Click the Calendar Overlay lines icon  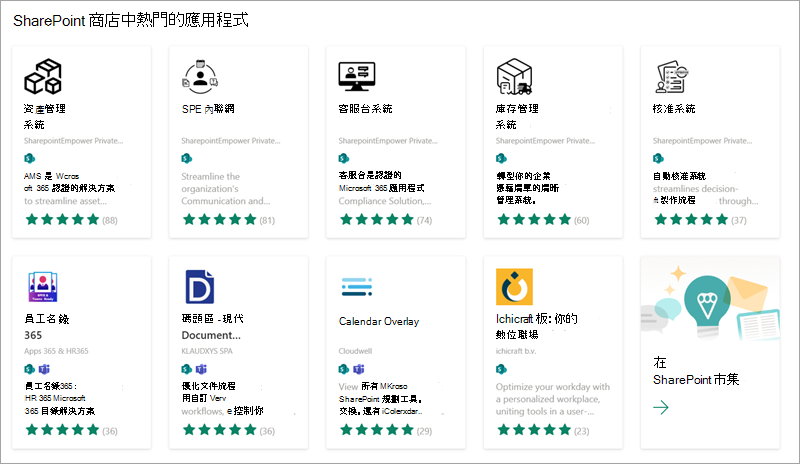pos(357,287)
